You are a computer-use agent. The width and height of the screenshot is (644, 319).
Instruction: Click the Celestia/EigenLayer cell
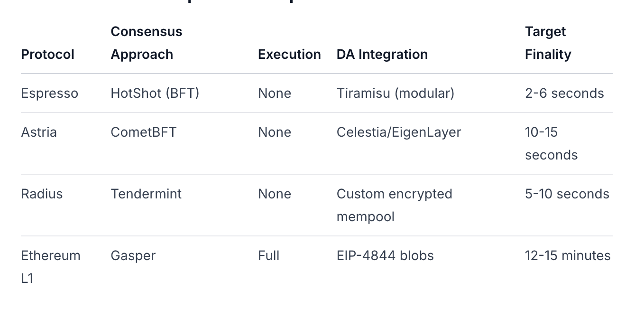[398, 132]
